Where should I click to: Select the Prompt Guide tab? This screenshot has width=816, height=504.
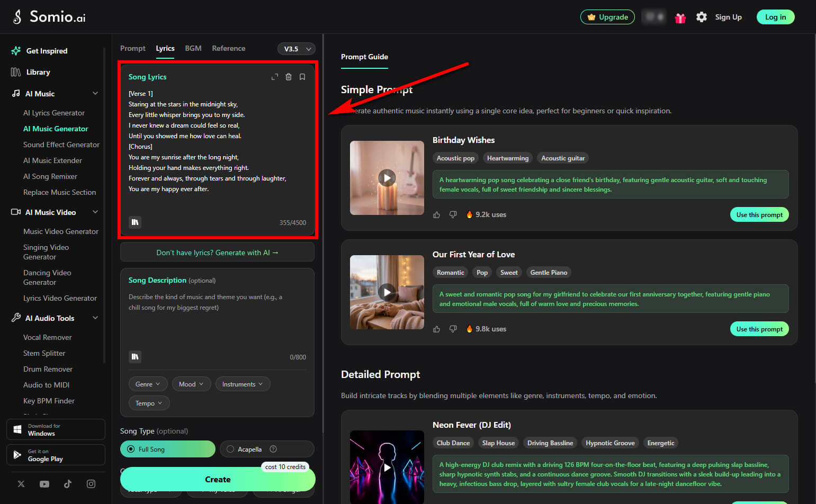click(364, 57)
